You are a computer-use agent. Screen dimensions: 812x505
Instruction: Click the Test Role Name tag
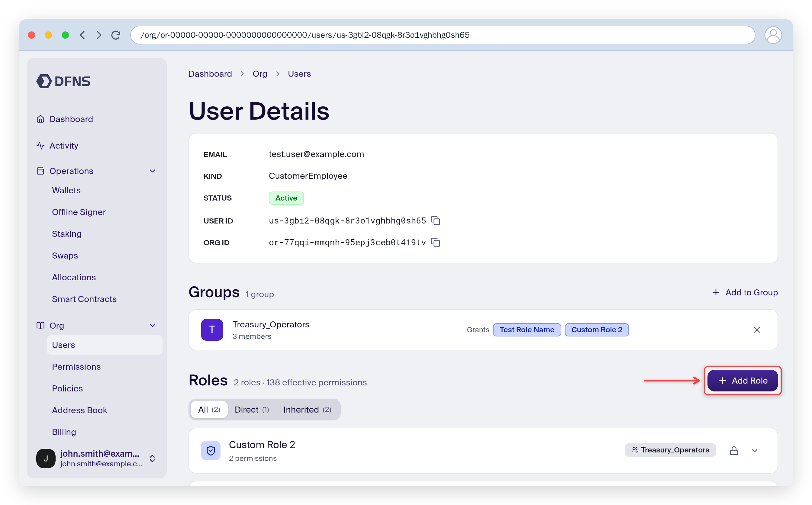[527, 330]
